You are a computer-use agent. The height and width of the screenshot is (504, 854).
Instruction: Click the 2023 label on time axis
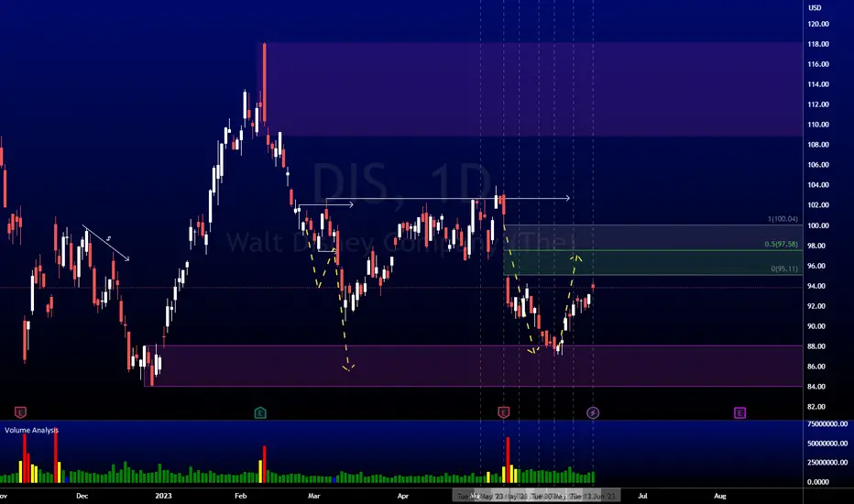click(163, 496)
